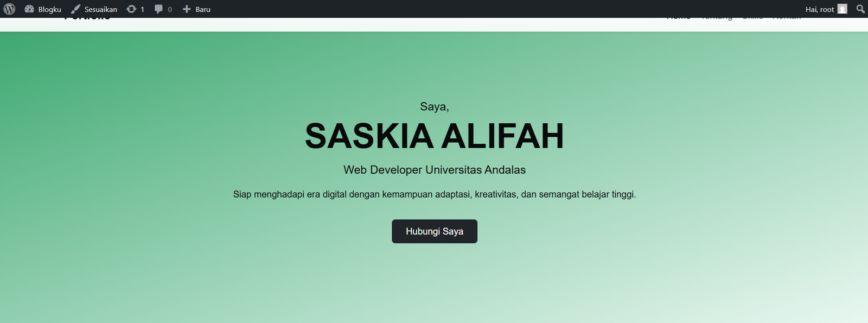The height and width of the screenshot is (323, 868).
Task: Select the Sesuaikan customize label
Action: coord(100,9)
